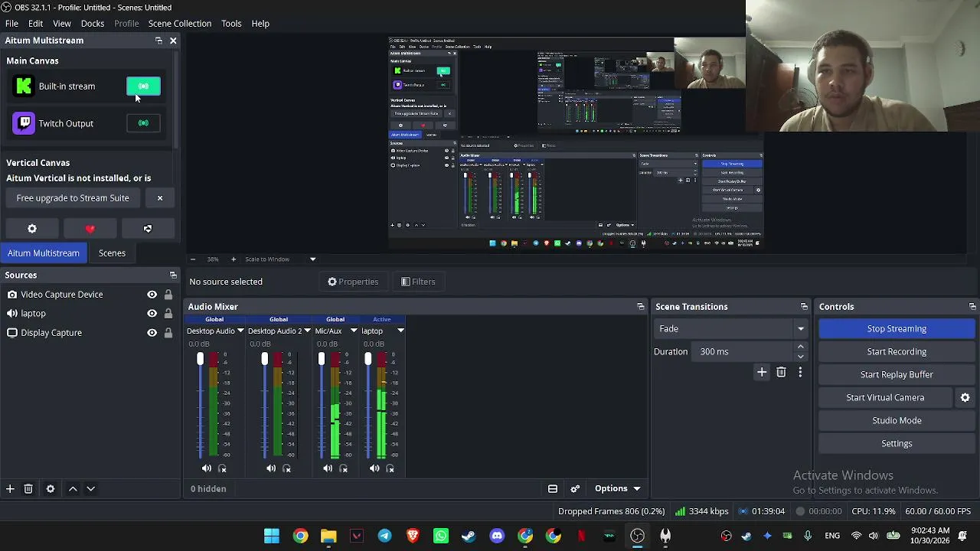Mute the Desktop Audio channel
Viewport: 980px width, 551px height.
click(x=207, y=468)
